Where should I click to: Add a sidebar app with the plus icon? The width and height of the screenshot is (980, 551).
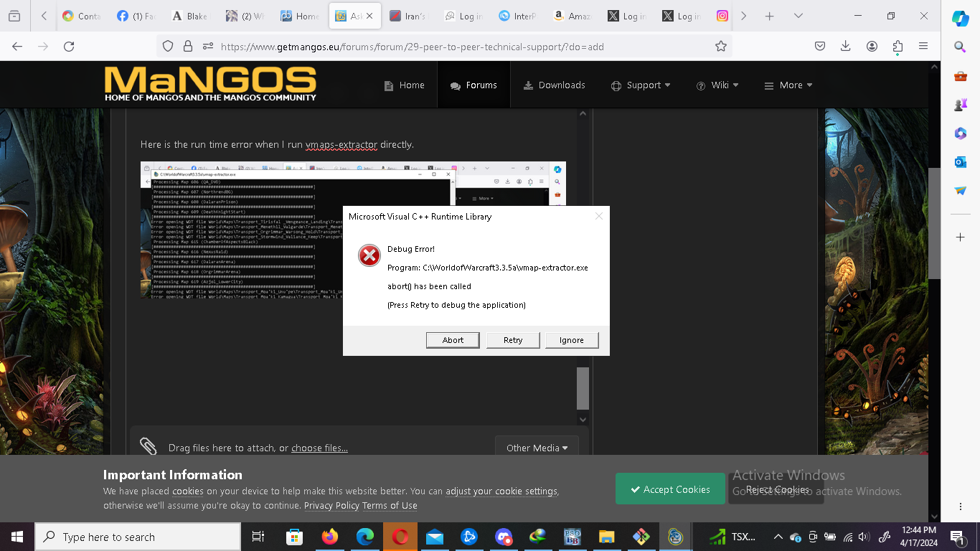point(960,237)
